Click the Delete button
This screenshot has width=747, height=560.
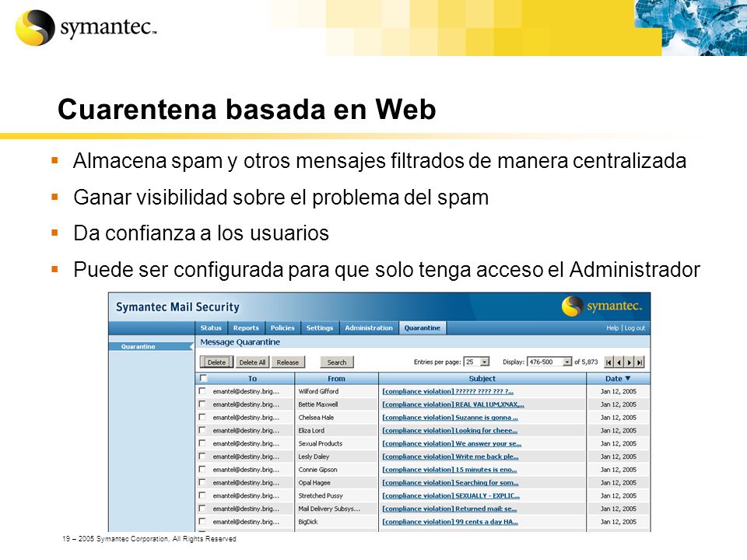[216, 362]
